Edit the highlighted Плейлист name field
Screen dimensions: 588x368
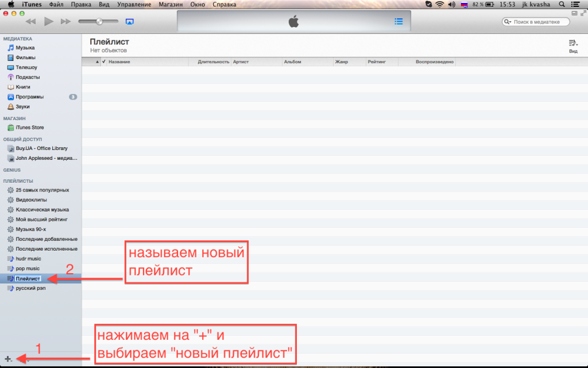[28, 279]
